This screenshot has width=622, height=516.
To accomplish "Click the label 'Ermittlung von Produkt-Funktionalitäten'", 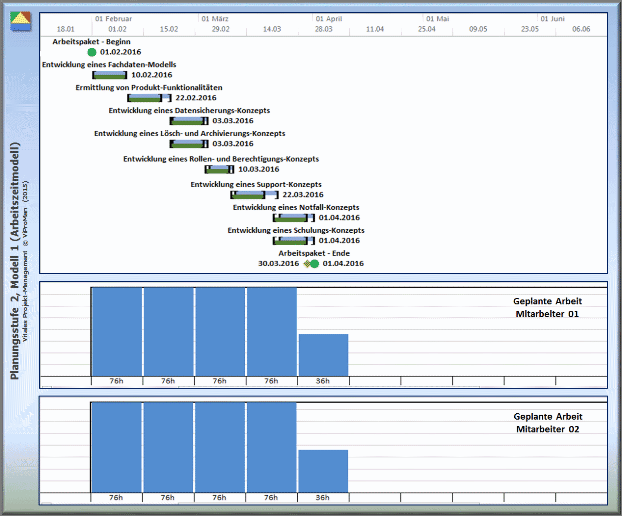I will point(149,88).
